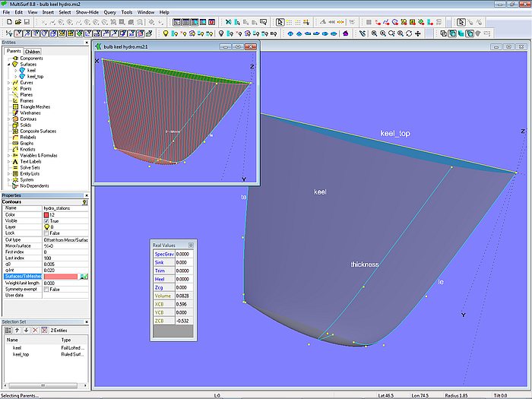Switch to the Children tab
The image size is (532, 399).
33,52
